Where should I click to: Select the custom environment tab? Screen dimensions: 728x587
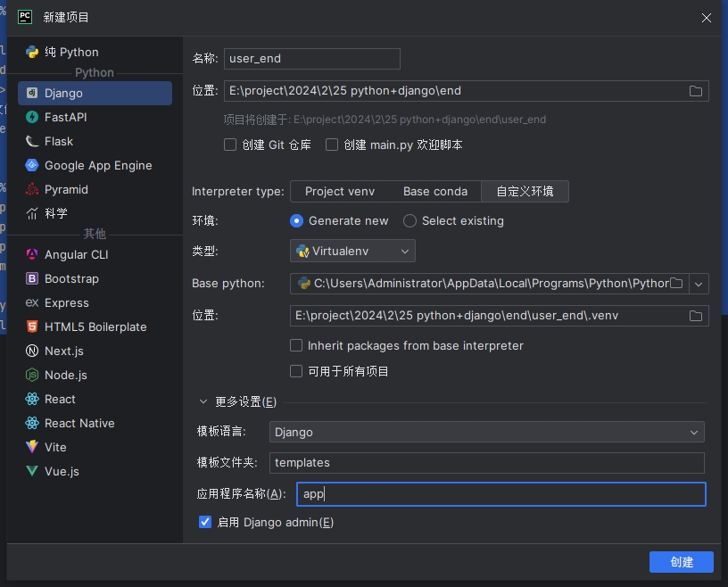(x=525, y=191)
